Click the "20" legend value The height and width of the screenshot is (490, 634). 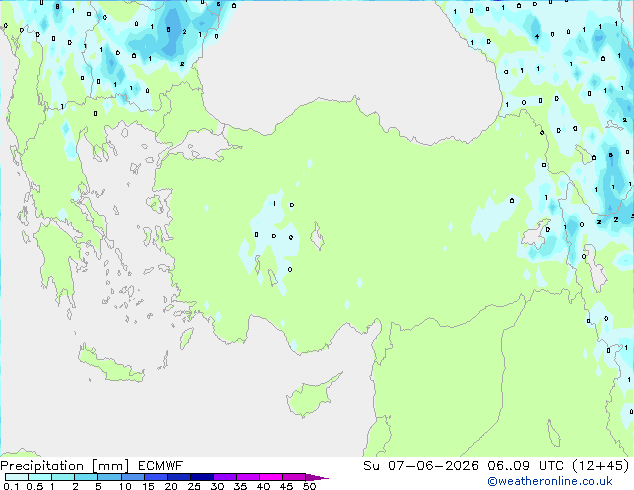(171, 486)
